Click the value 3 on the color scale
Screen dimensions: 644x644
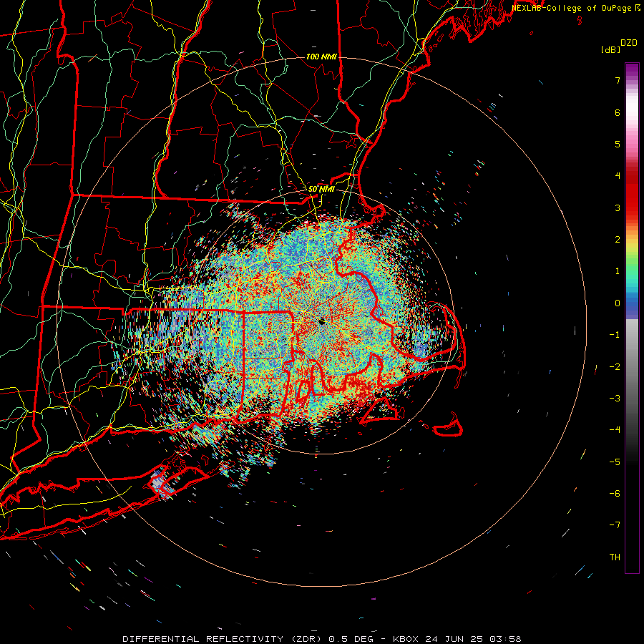pyautogui.click(x=618, y=208)
